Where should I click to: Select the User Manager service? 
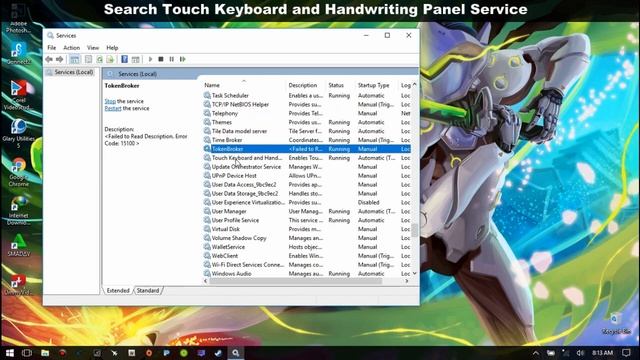(307, 211)
